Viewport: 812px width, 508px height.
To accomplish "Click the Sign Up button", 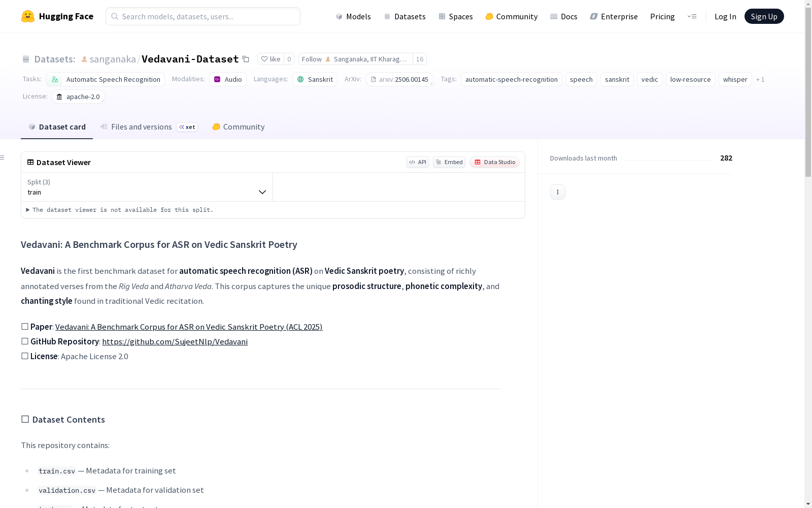I will pos(764,16).
